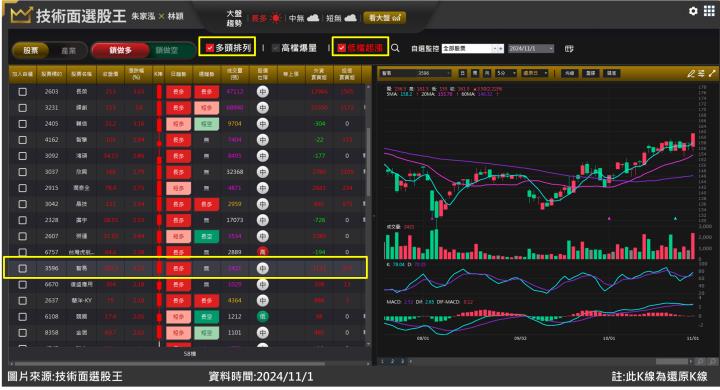Click stock list vertical scrollbar thumb
The width and height of the screenshot is (720, 390).
click(368, 161)
